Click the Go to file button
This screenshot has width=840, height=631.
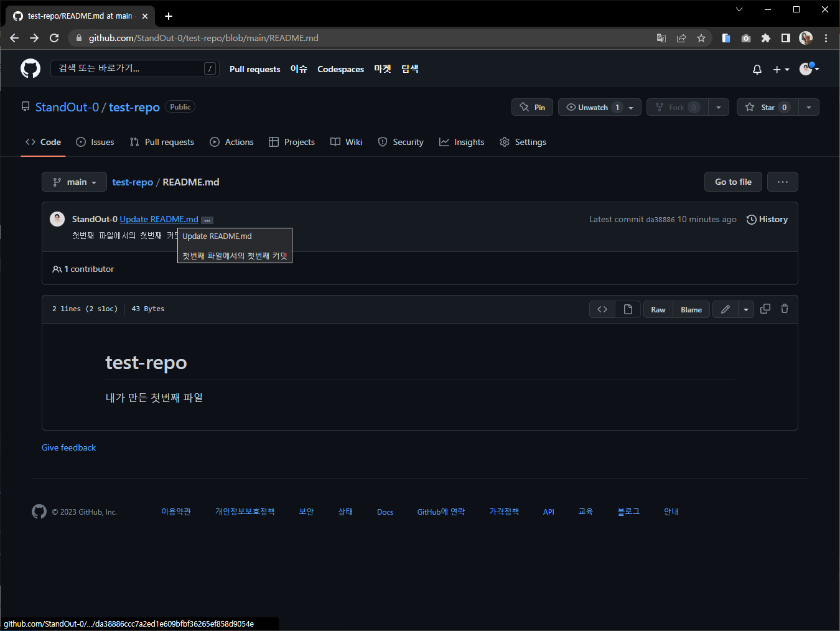click(733, 182)
